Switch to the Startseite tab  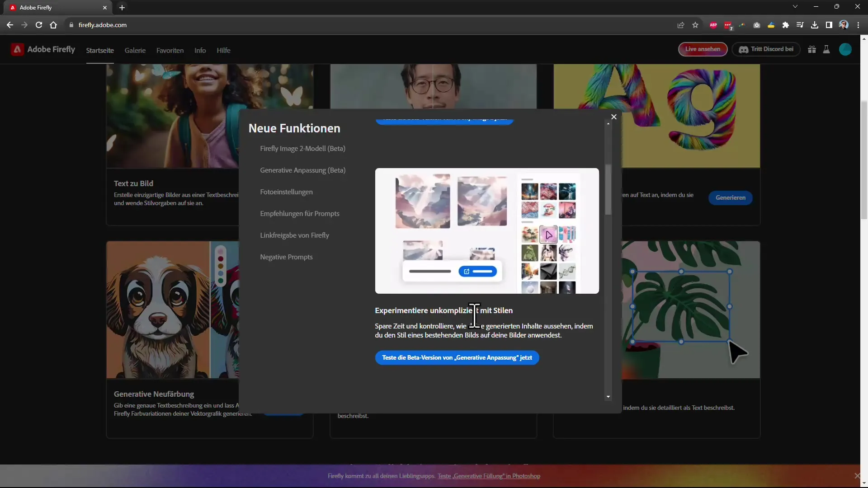pos(100,50)
